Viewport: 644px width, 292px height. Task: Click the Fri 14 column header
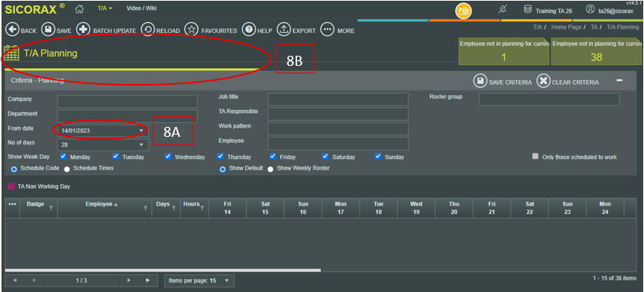pyautogui.click(x=228, y=208)
